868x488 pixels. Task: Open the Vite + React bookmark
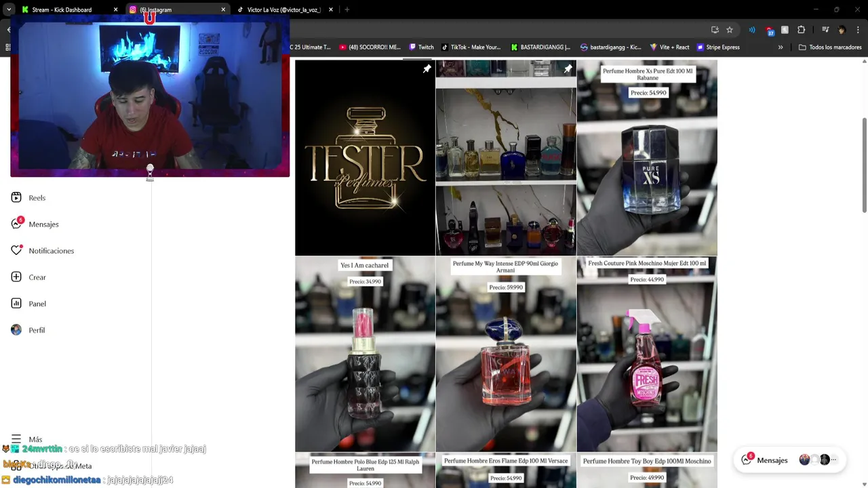(x=669, y=47)
